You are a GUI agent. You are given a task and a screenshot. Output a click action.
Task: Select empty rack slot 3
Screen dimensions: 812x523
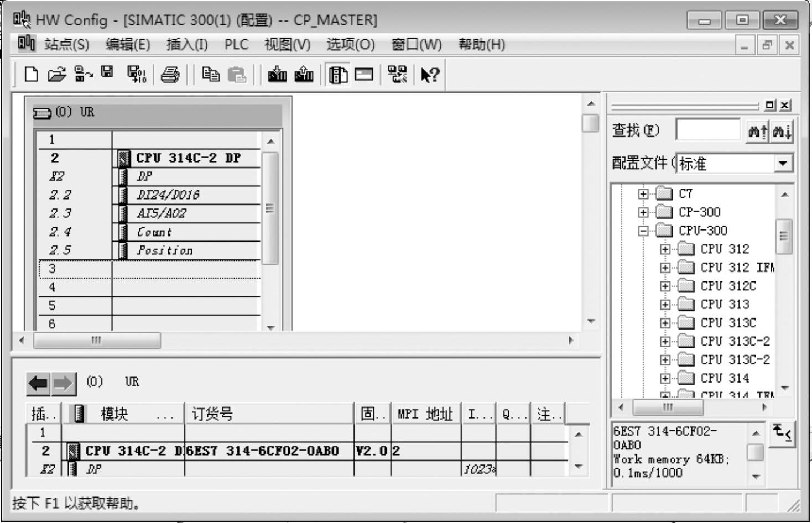149,269
